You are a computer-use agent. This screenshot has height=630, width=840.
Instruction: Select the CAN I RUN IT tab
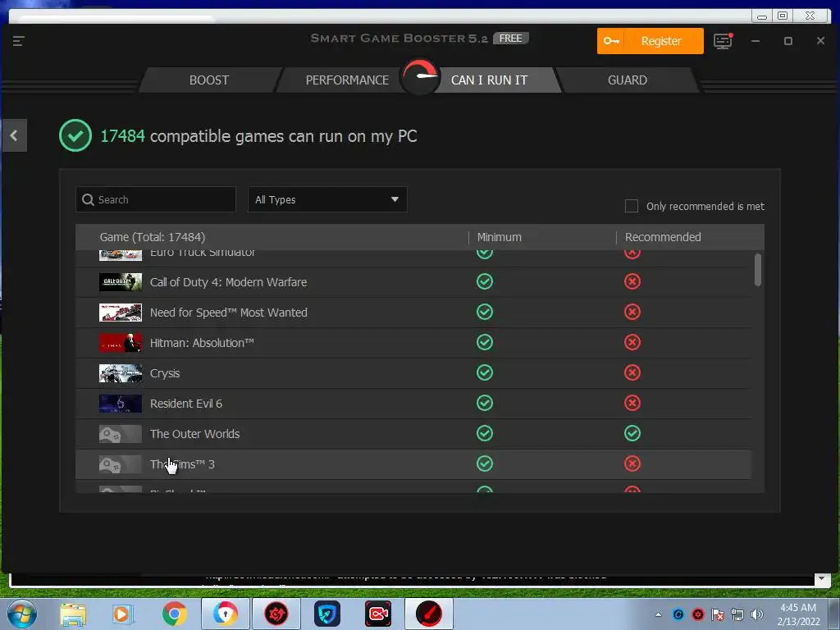tap(489, 80)
